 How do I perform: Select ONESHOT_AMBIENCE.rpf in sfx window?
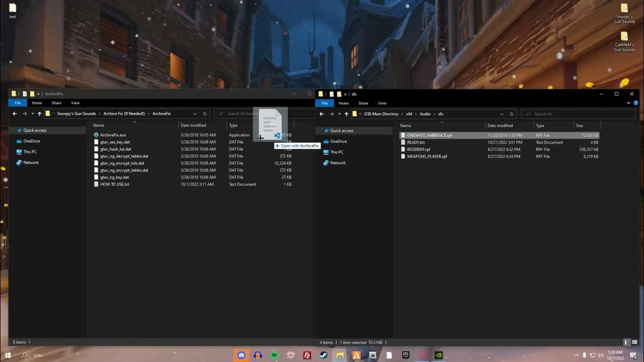(499, 135)
